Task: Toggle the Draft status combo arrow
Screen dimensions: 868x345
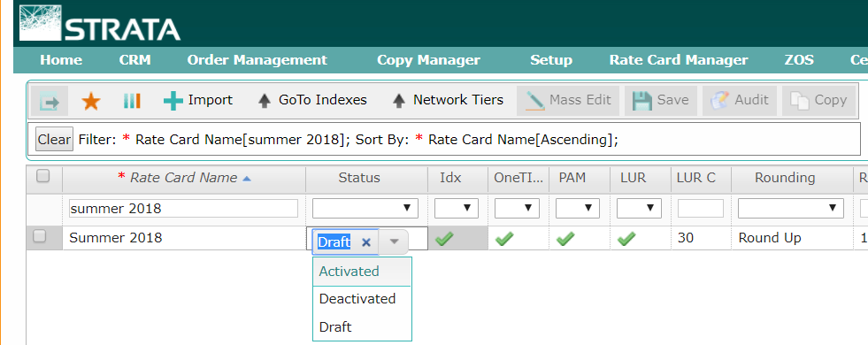Action: pos(394,242)
